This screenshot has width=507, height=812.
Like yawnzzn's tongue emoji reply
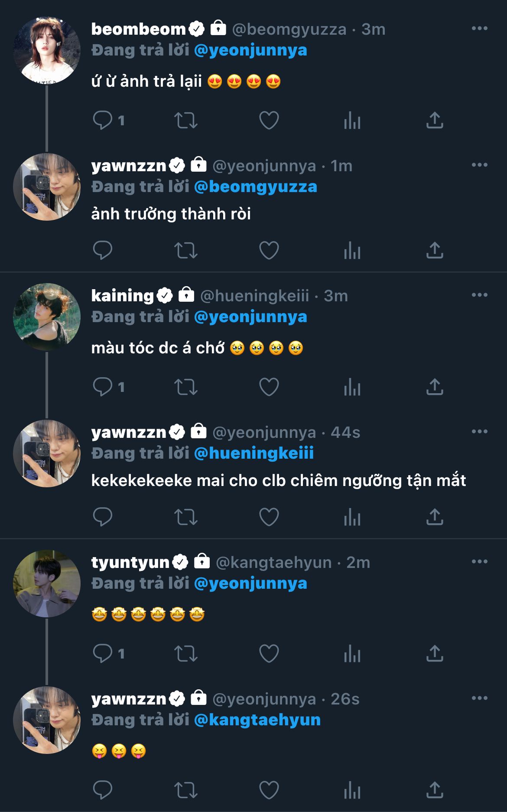click(x=269, y=790)
